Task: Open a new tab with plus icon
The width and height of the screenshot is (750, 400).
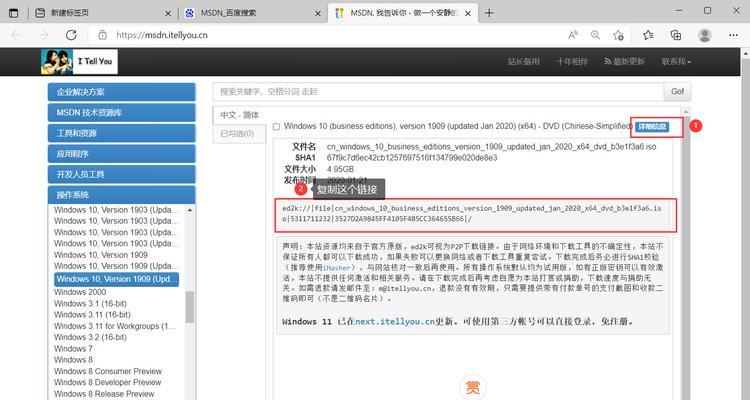Action: pos(489,13)
